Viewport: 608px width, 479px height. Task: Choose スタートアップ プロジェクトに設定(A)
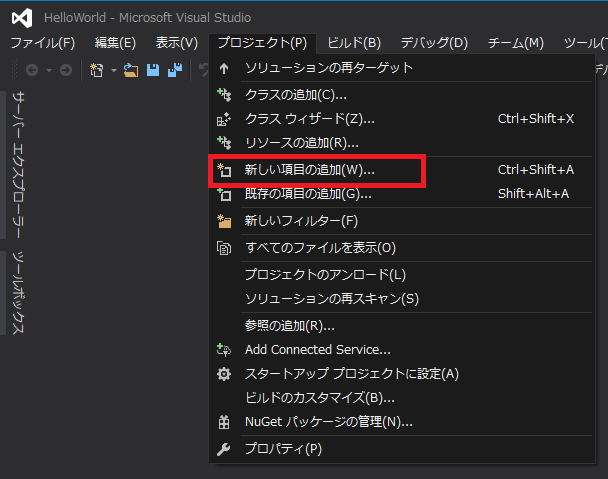pos(402,374)
